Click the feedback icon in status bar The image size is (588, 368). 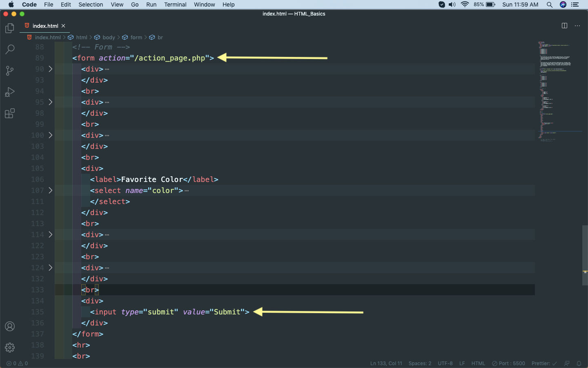point(567,364)
